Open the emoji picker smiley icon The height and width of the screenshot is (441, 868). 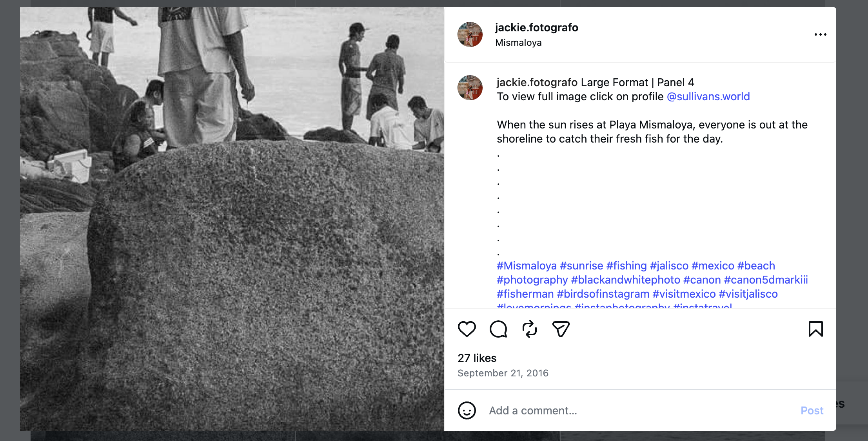tap(467, 410)
